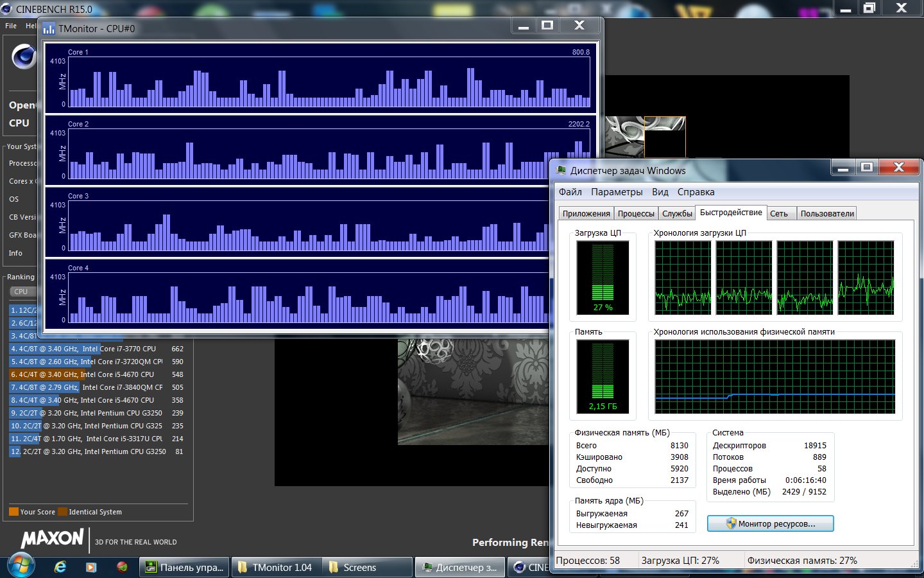Open Cinebench File menu

(11, 26)
